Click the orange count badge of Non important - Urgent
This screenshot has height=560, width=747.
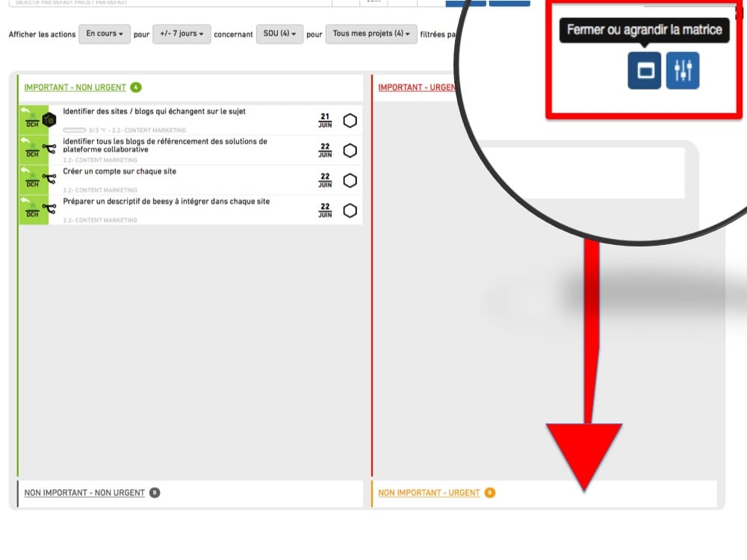pos(490,493)
